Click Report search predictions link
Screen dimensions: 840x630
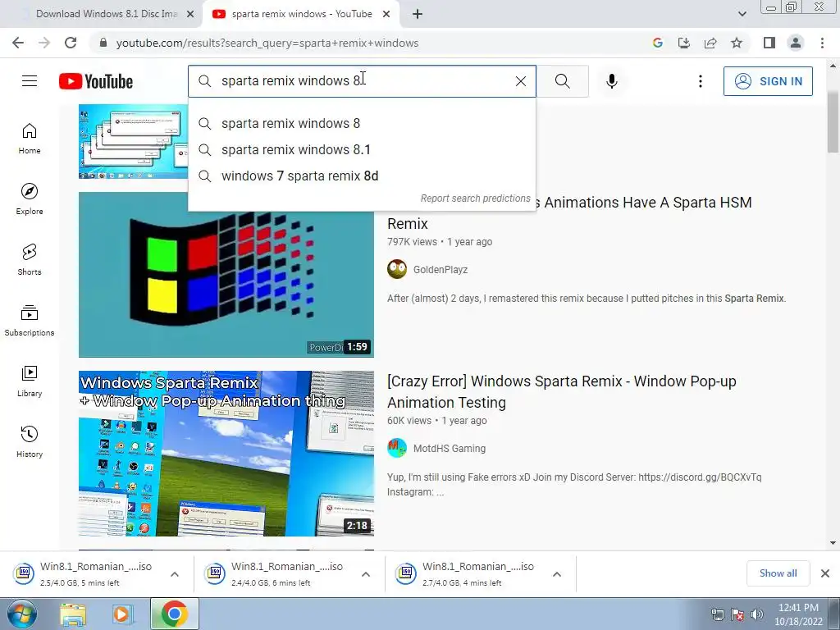pyautogui.click(x=475, y=199)
